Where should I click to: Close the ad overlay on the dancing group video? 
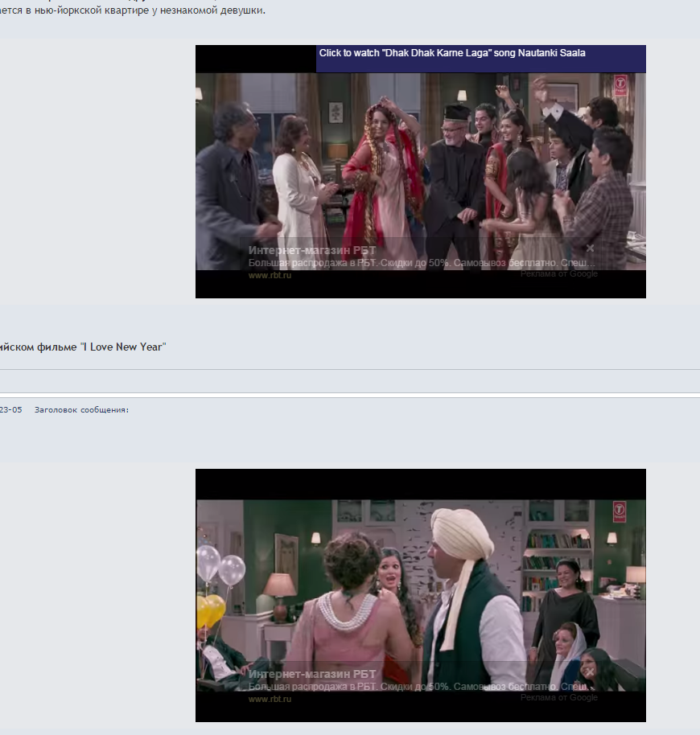click(590, 248)
